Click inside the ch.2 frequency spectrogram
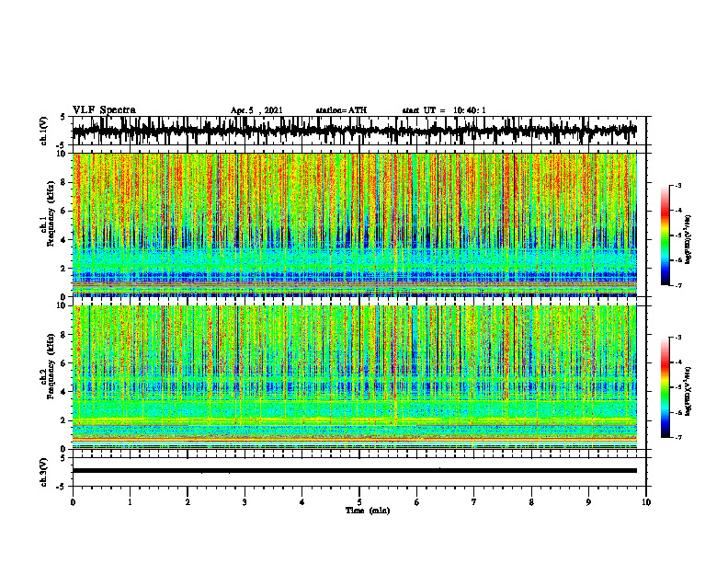 click(354, 377)
